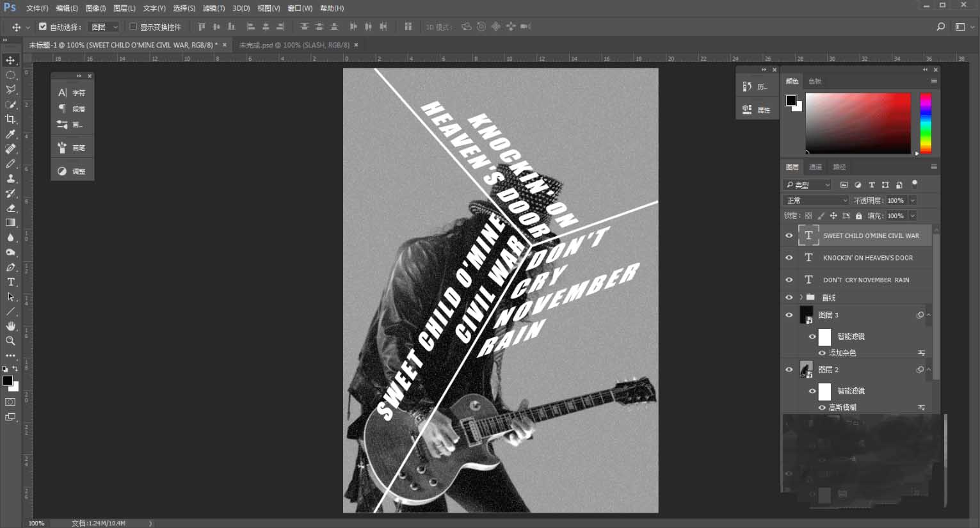Select the Hand tool
The height and width of the screenshot is (528, 980).
(10, 326)
